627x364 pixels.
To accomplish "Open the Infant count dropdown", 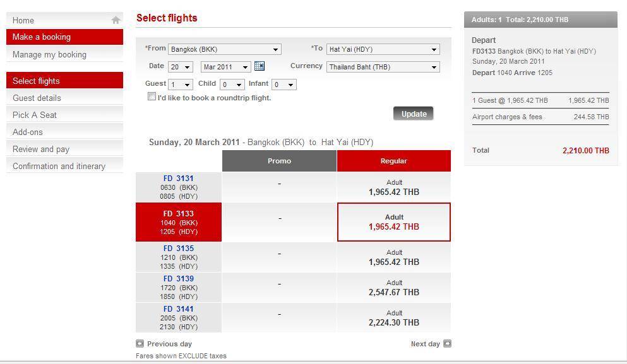I will click(x=284, y=85).
